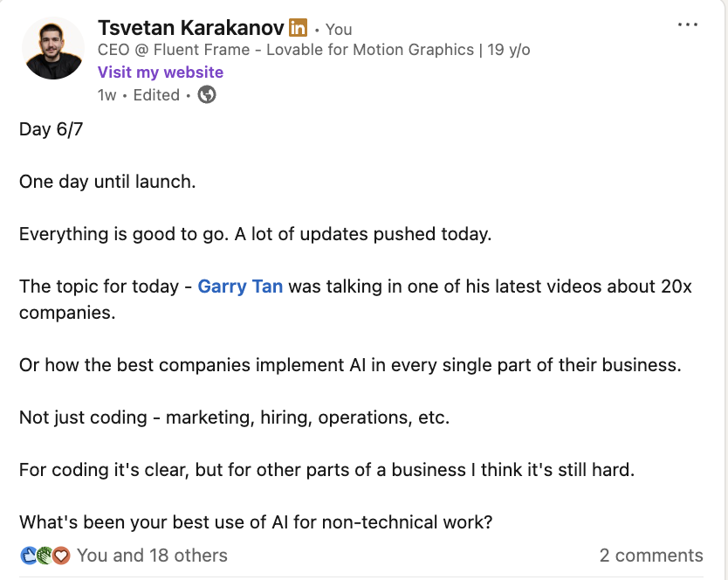Click the Tsvetan Karakanov author name
728x580 pixels.
pyautogui.click(x=190, y=28)
